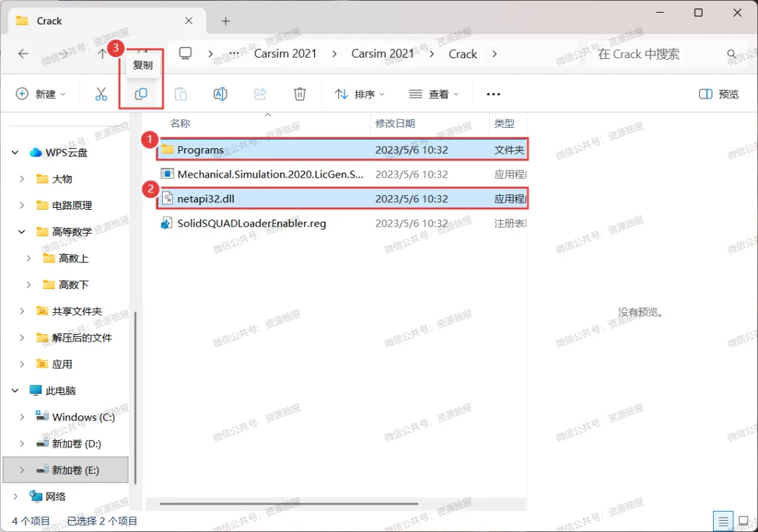The image size is (758, 532).
Task: Open 高等数学 folder in sidebar
Action: [x=72, y=232]
